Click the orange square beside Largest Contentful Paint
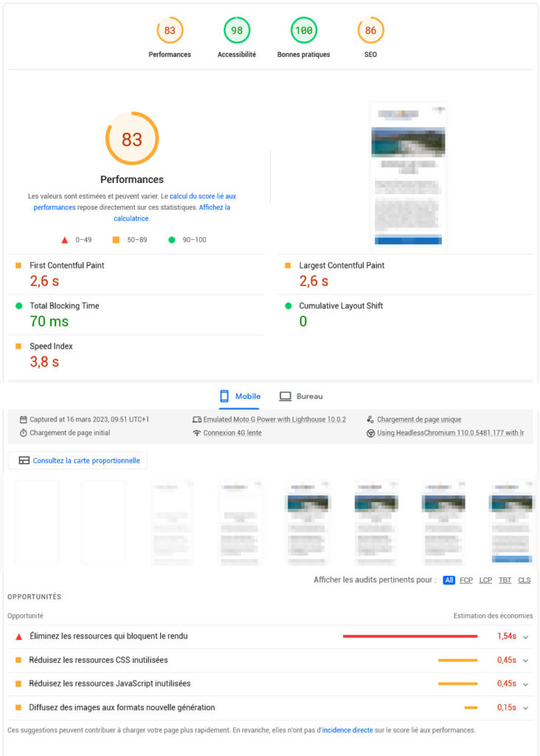Viewport: 540px width, 756px height. pyautogui.click(x=288, y=265)
